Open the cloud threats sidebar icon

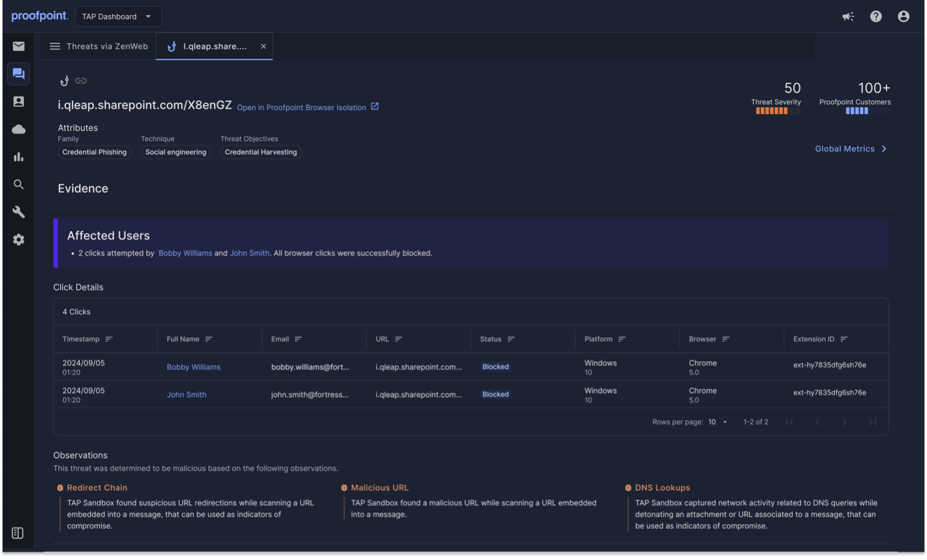tap(18, 129)
